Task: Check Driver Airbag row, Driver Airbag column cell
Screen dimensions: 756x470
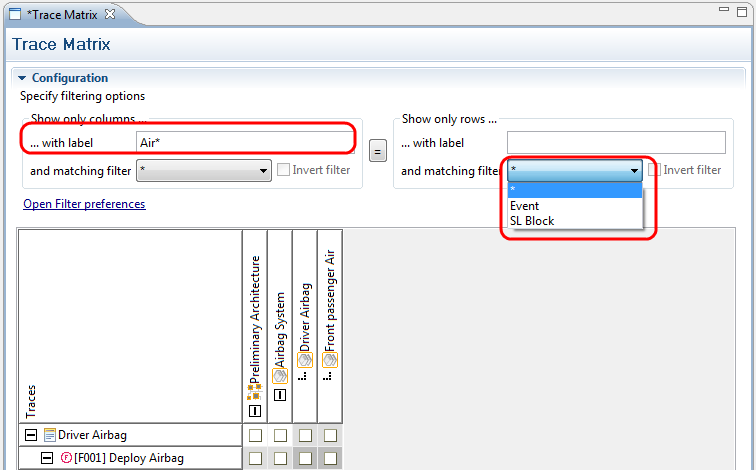Action: [305, 435]
